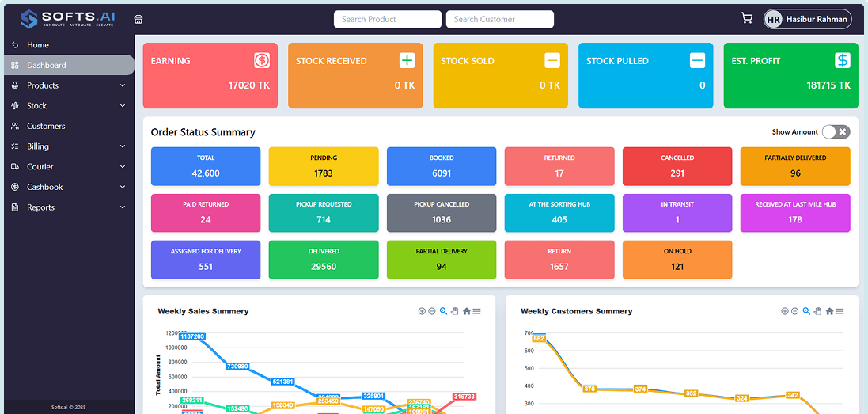
Task: Click the Delivered orders status card
Action: (x=323, y=260)
